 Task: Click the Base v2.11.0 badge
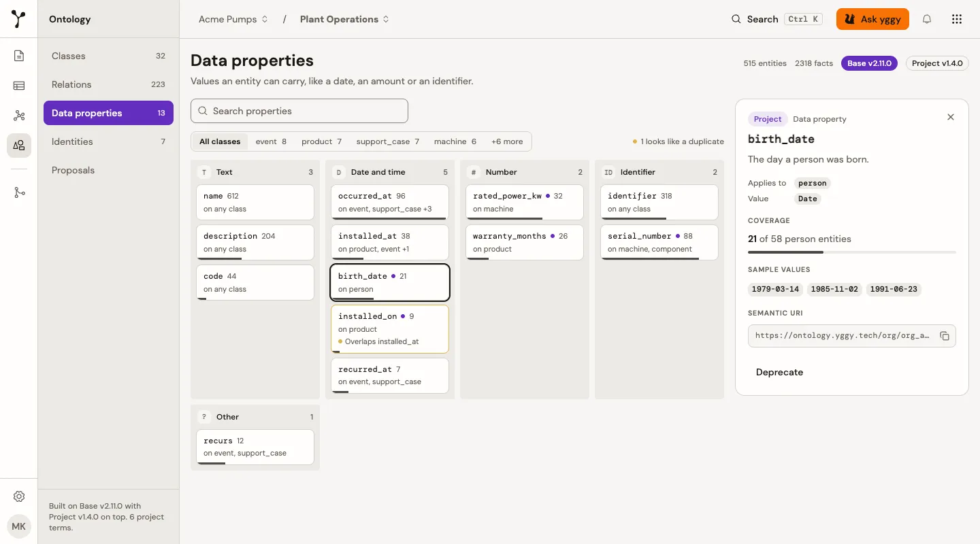pyautogui.click(x=870, y=63)
